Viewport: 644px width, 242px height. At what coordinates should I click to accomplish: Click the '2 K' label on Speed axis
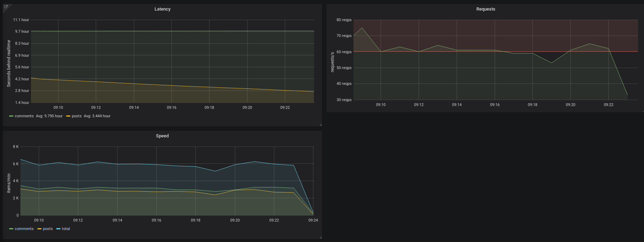coord(16,198)
